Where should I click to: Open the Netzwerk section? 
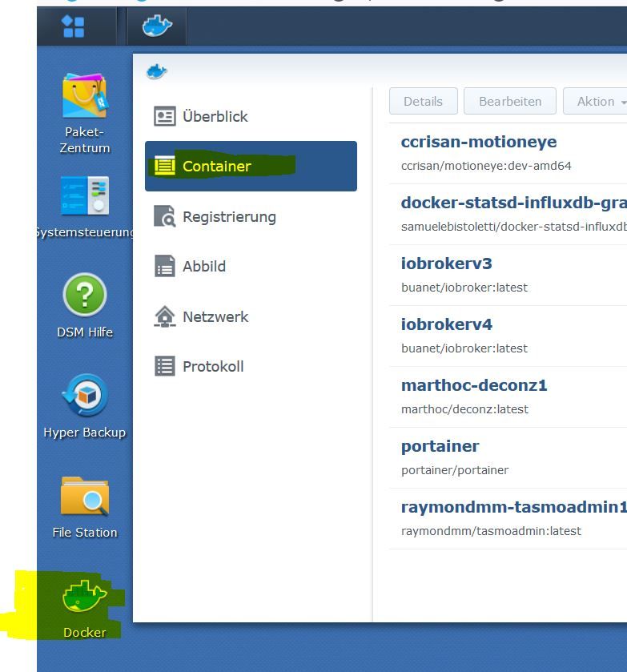point(251,316)
